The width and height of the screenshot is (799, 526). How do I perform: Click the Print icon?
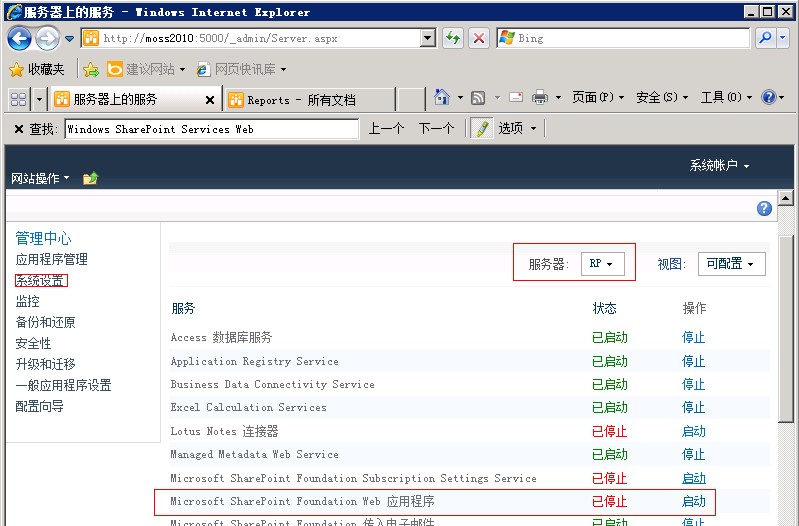point(540,97)
